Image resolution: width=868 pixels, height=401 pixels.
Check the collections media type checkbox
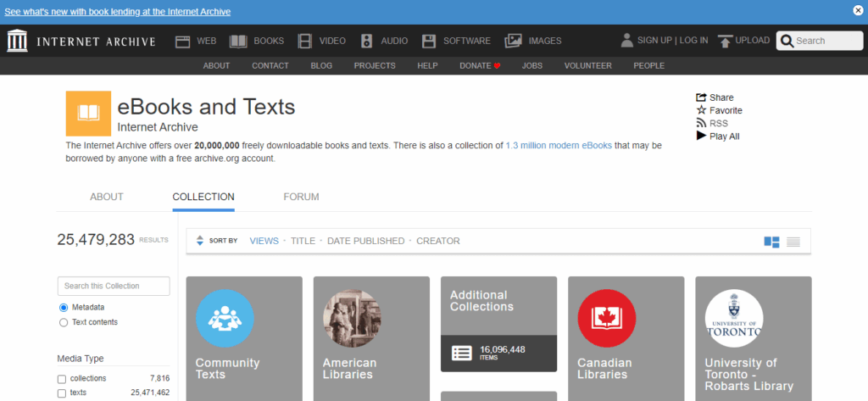[x=62, y=378]
